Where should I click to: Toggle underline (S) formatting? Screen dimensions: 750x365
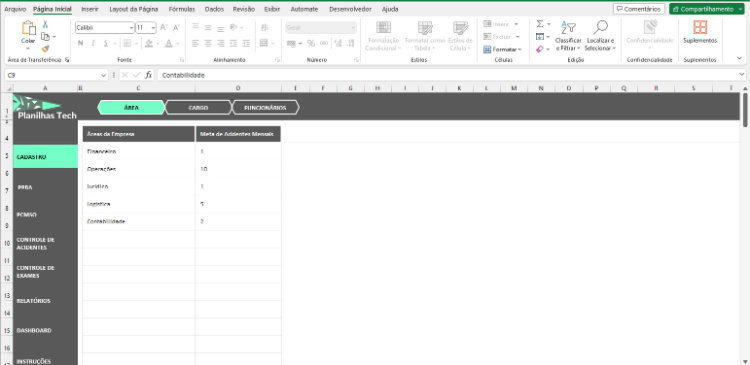pos(105,44)
